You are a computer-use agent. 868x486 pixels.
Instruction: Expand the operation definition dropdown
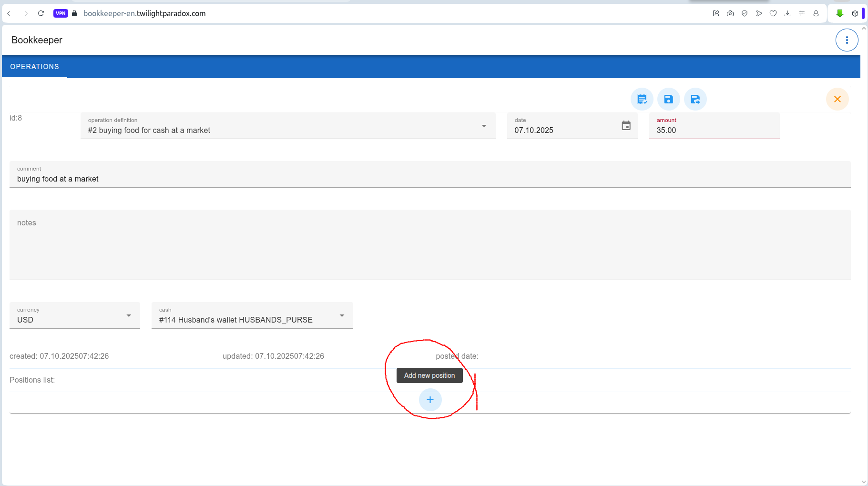pyautogui.click(x=483, y=126)
